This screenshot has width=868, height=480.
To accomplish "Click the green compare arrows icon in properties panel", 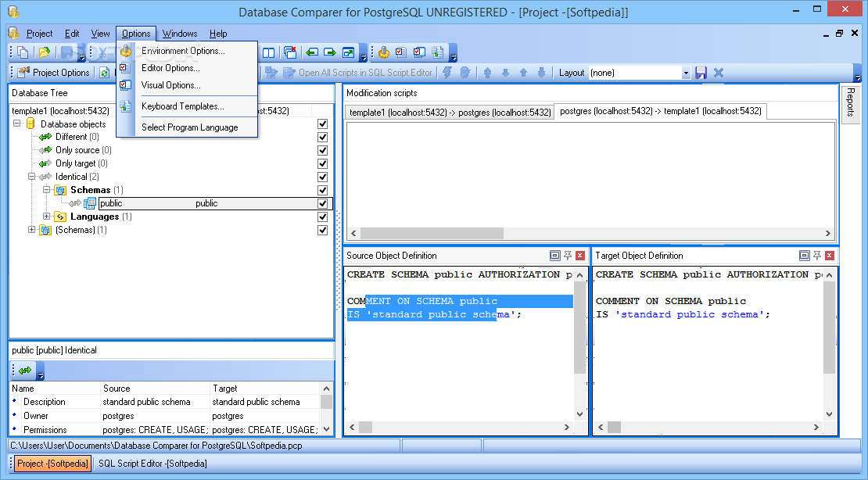I will point(25,371).
